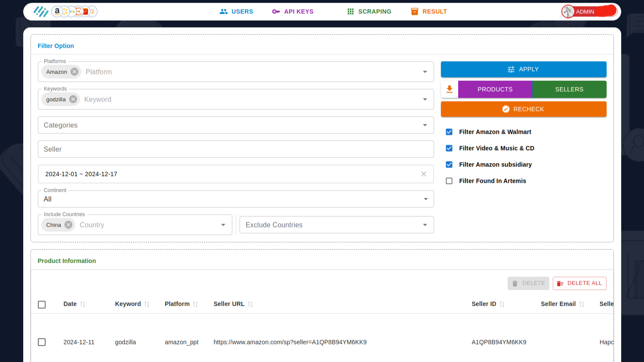Sort by Keyword column icon
644x362 pixels.
(147, 304)
